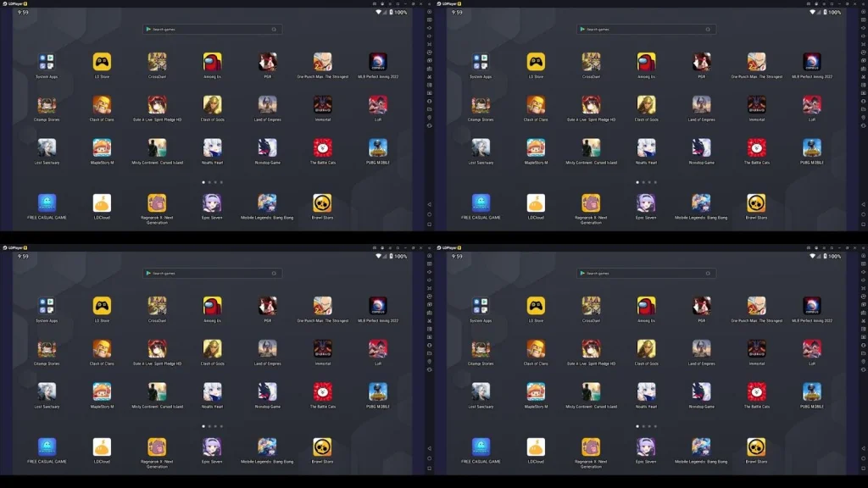This screenshot has height=488, width=868.
Task: Launch Ragnarok X: Next Generation in bottom-left window
Action: (157, 447)
